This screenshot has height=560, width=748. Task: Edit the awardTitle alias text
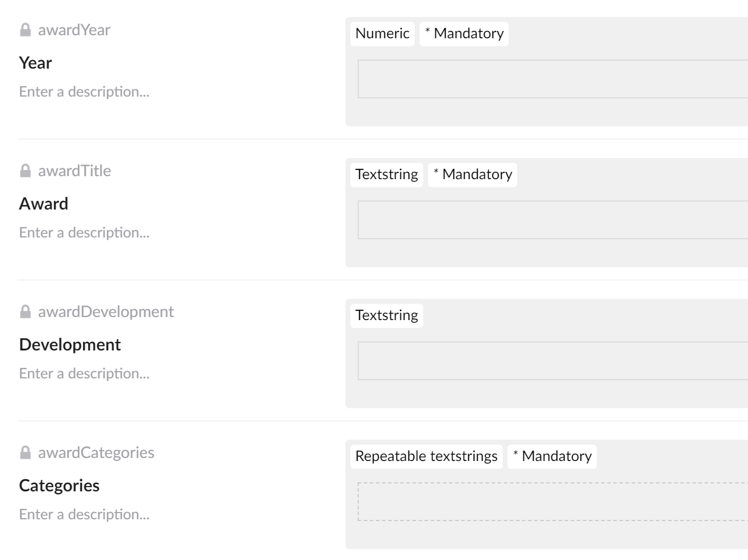point(74,171)
